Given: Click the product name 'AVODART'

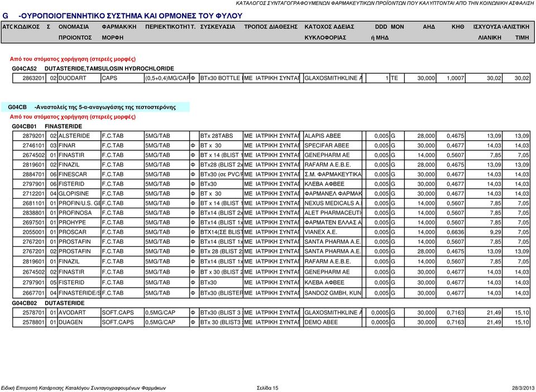Looking at the screenshot, I should (x=72, y=313).
